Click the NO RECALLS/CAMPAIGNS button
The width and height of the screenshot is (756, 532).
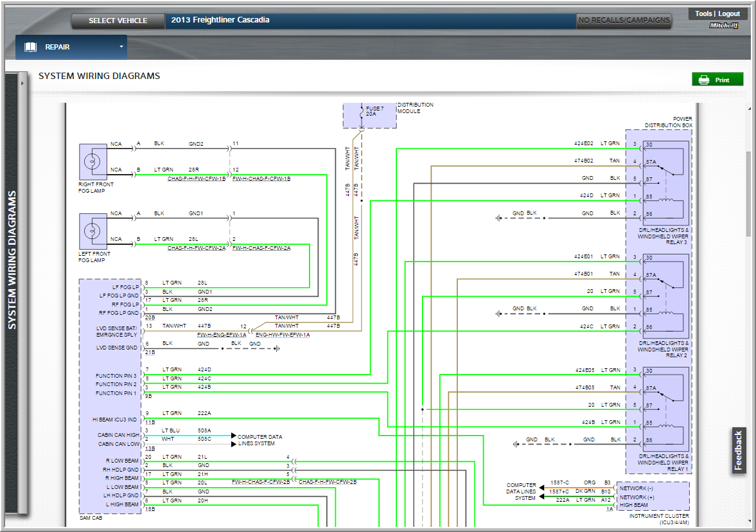point(624,21)
